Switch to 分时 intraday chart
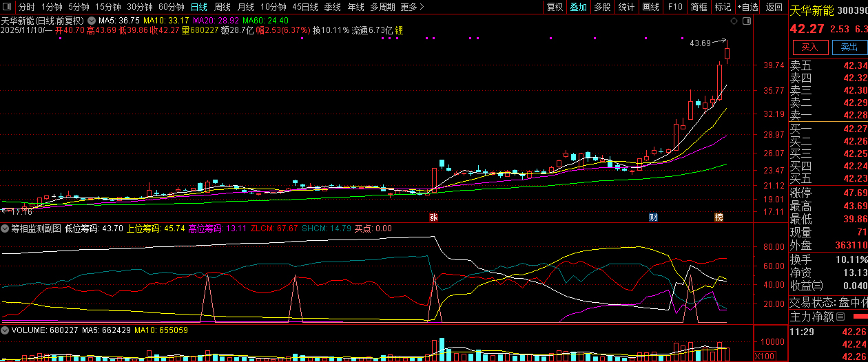 click(26, 7)
